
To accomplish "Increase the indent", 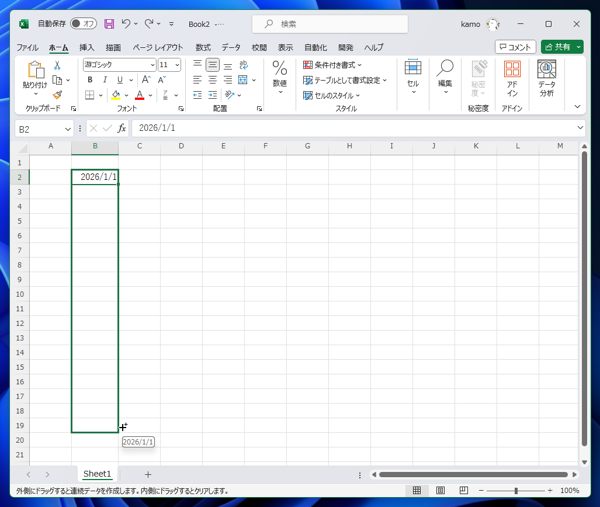I will (x=212, y=95).
